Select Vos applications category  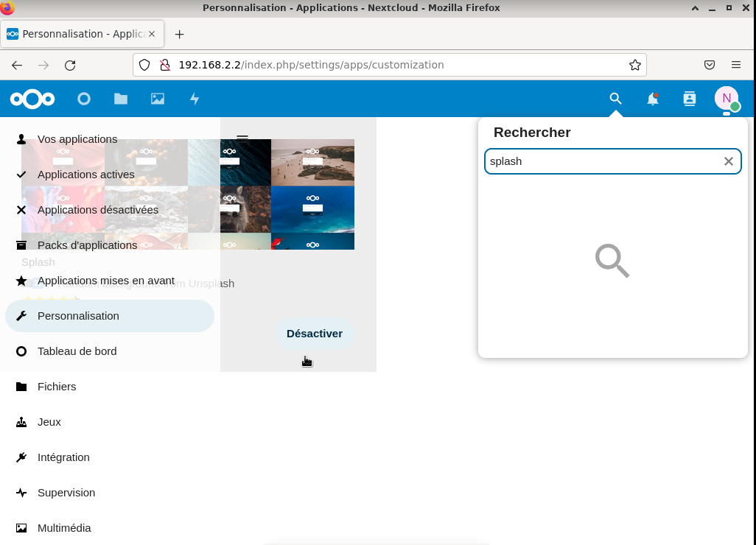click(110, 139)
